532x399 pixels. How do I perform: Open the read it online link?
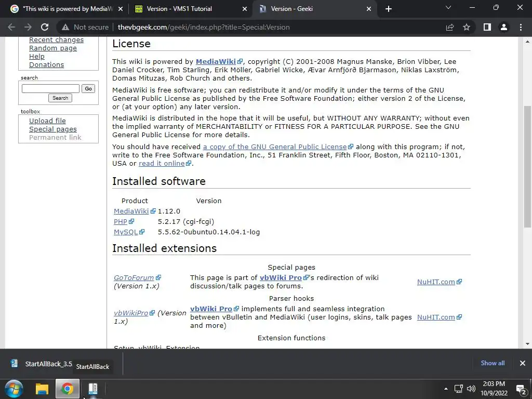tap(162, 163)
